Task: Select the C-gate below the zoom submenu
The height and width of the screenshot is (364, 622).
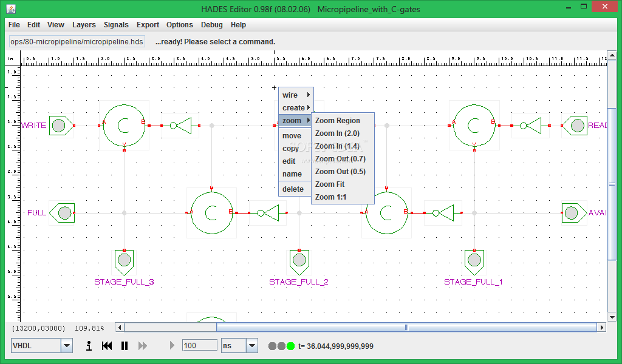Action: point(386,213)
